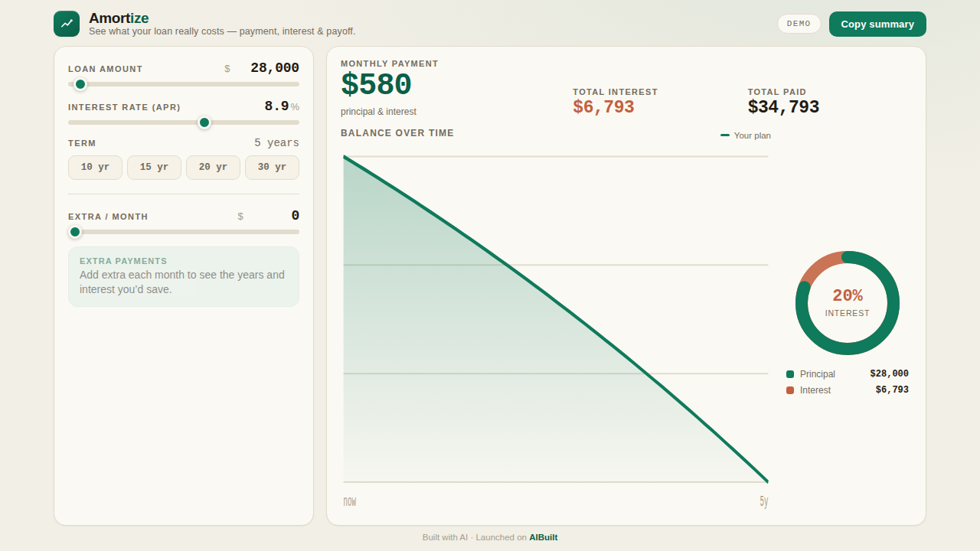980x551 pixels.
Task: Click the loan amount slider handle
Action: [80, 84]
